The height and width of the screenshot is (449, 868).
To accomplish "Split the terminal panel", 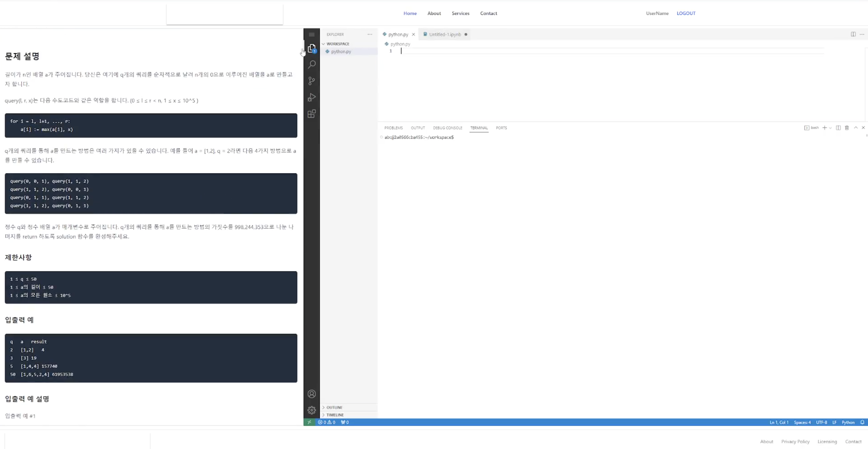I will pyautogui.click(x=838, y=128).
